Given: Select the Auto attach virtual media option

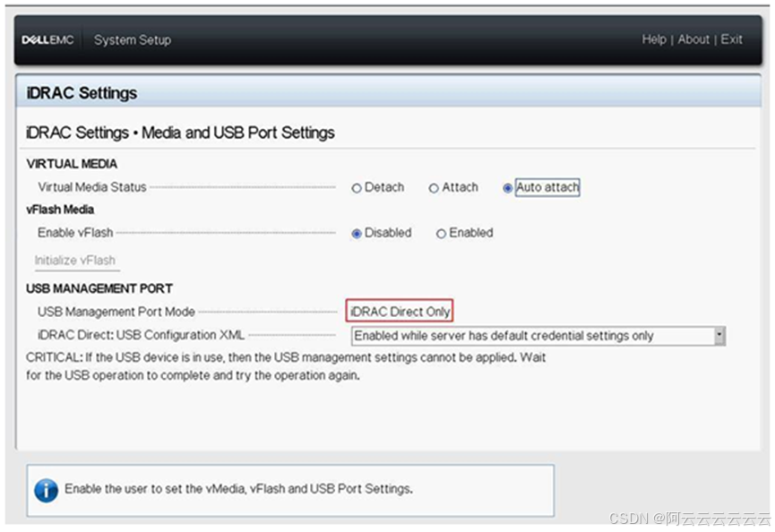Looking at the screenshot, I should [x=508, y=187].
